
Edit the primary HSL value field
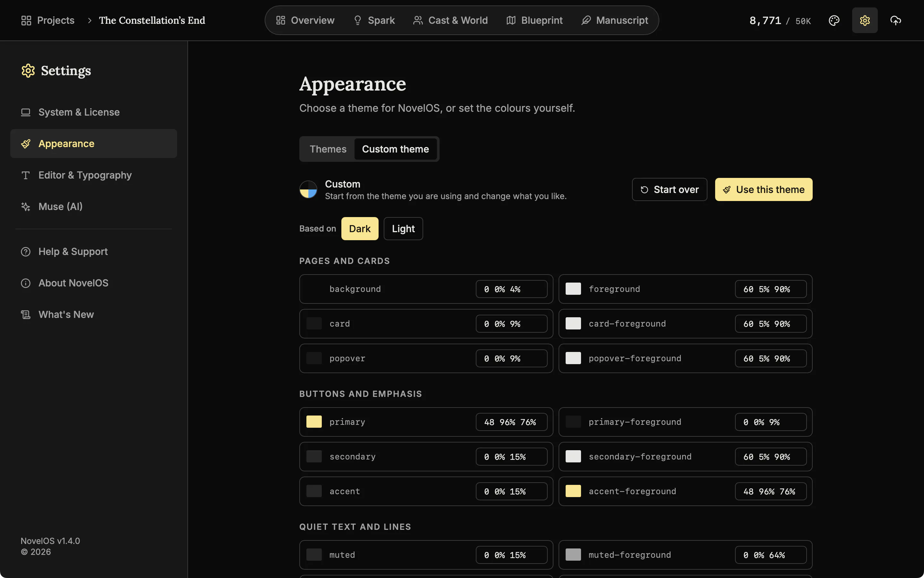(x=511, y=422)
